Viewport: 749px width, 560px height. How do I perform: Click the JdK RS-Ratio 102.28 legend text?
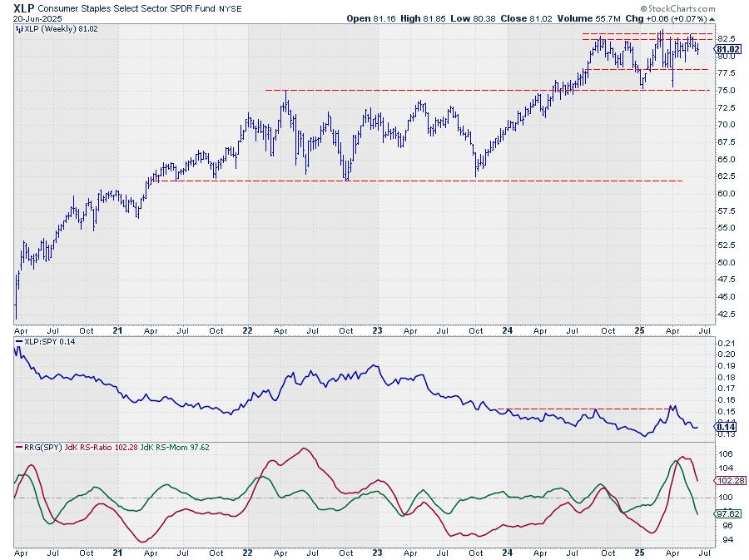click(101, 448)
